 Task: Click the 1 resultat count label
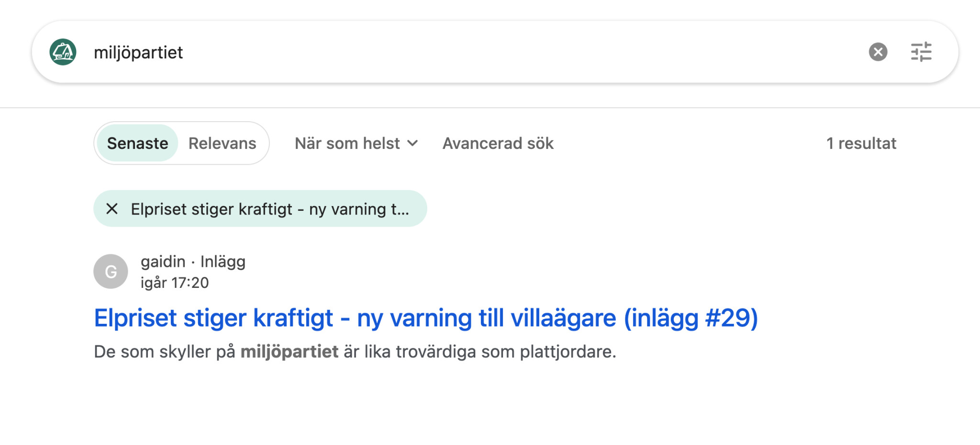click(x=861, y=143)
